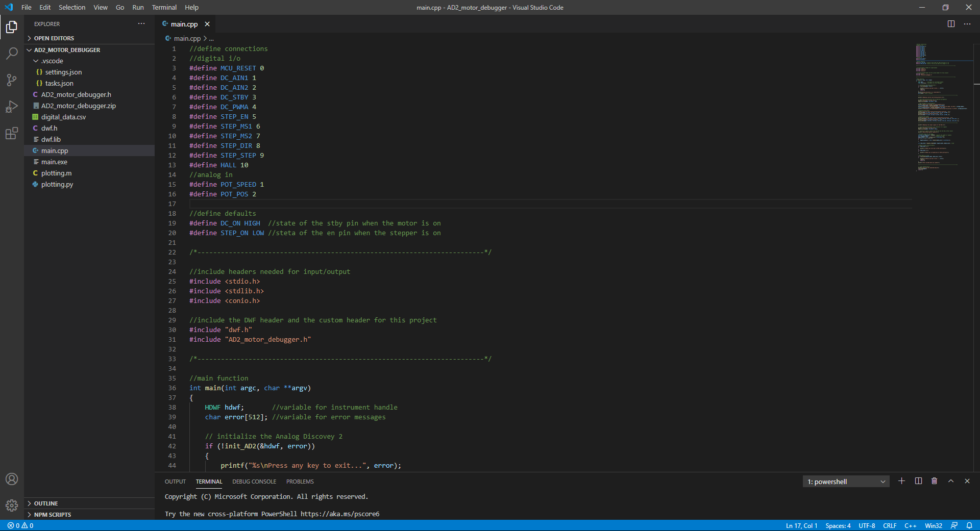The width and height of the screenshot is (980, 531).
Task: Close the main.cpp editor tab
Action: (207, 24)
